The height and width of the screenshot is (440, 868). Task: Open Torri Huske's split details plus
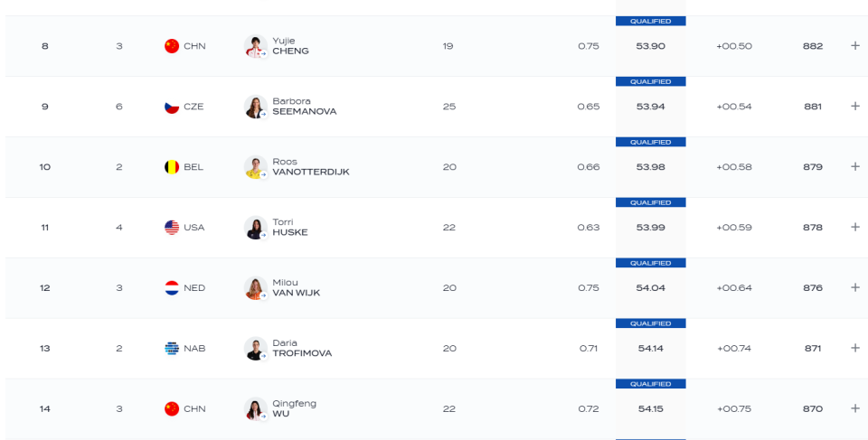854,227
